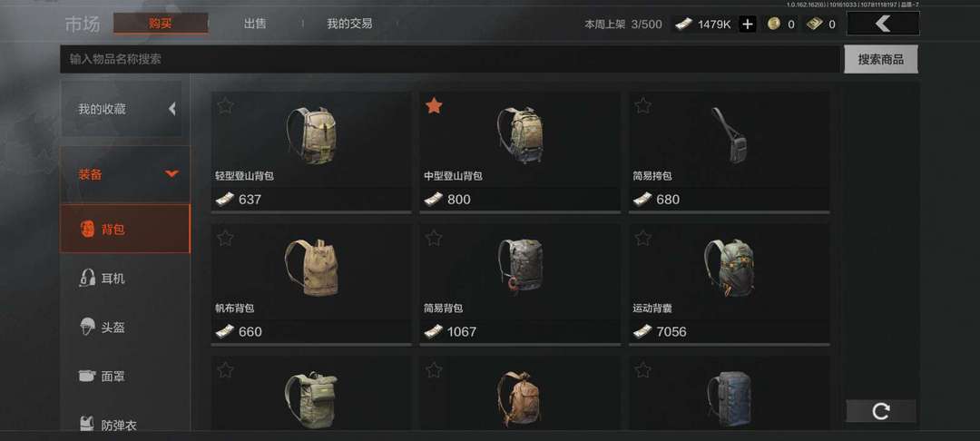Image resolution: width=980 pixels, height=441 pixels.
Task: Click the 搜索商品 button
Action: 880,59
